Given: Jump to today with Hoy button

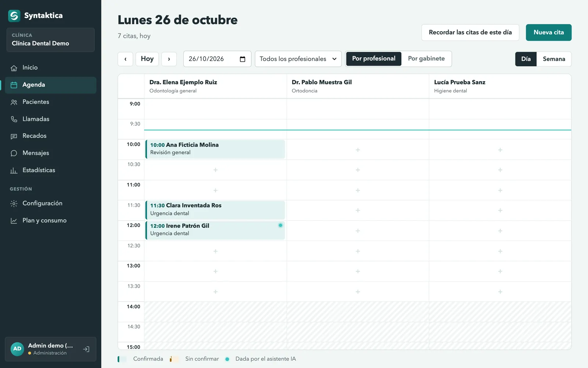Looking at the screenshot, I should pos(147,59).
